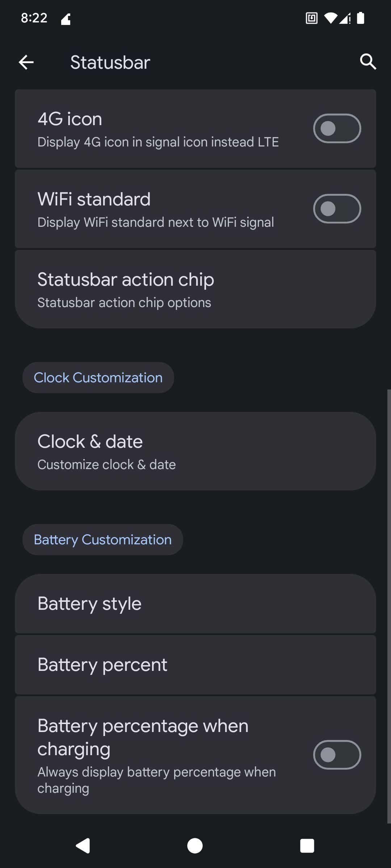Select Clock Customization section chip
This screenshot has width=391, height=868.
point(98,378)
